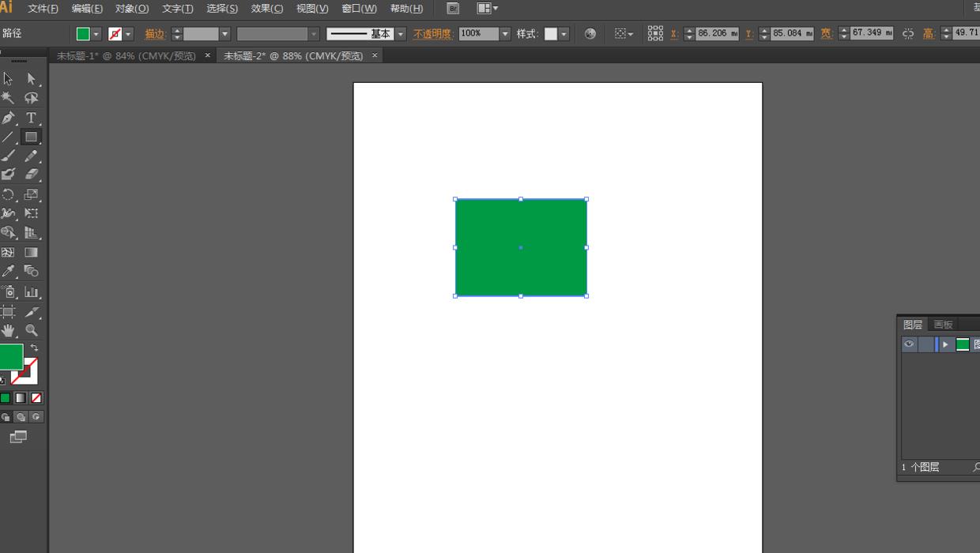Viewport: 980px width, 553px height.
Task: Select the Width/Warp tool
Action: [8, 213]
